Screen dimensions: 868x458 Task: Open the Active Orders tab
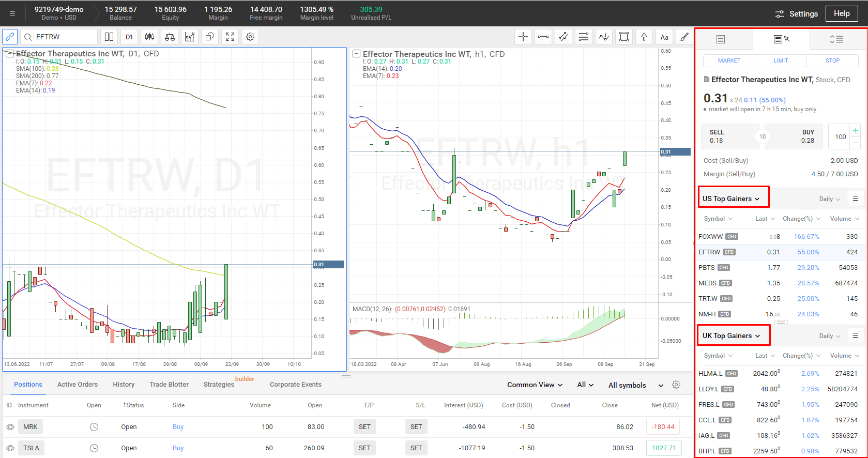click(x=78, y=385)
